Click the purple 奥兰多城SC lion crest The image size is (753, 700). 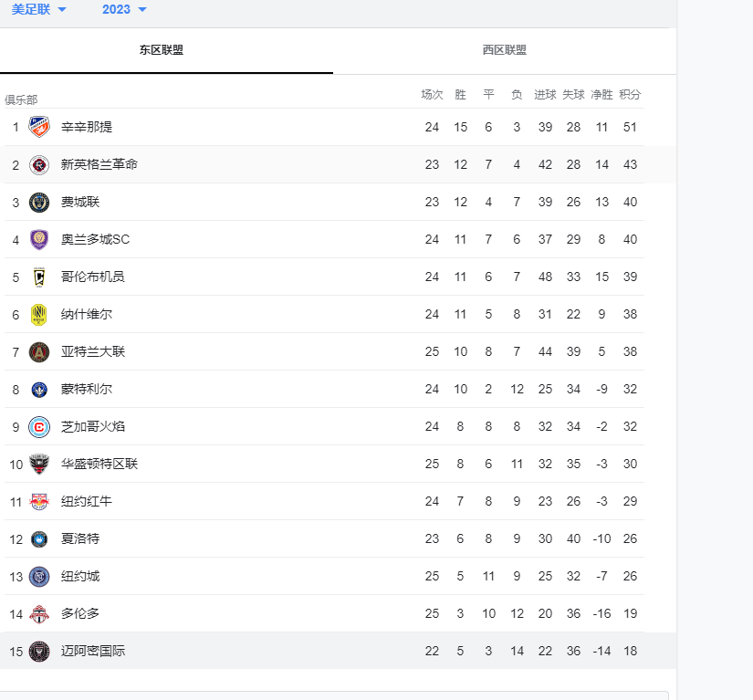[39, 240]
